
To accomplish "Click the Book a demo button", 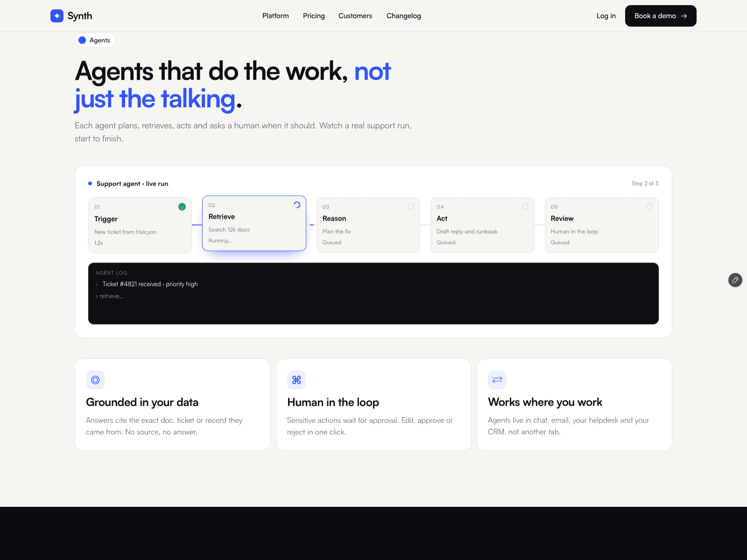I will [661, 16].
